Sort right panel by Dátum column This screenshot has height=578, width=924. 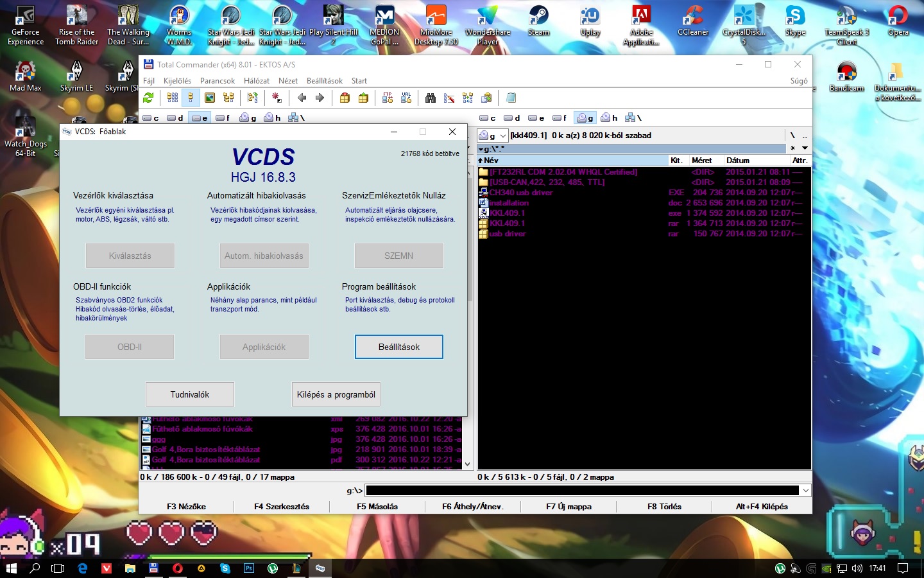757,160
